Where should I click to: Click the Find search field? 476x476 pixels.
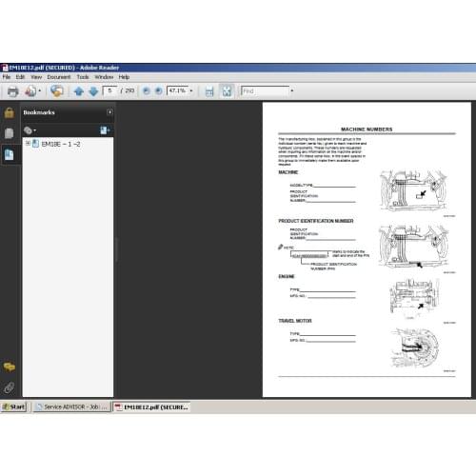[266, 91]
